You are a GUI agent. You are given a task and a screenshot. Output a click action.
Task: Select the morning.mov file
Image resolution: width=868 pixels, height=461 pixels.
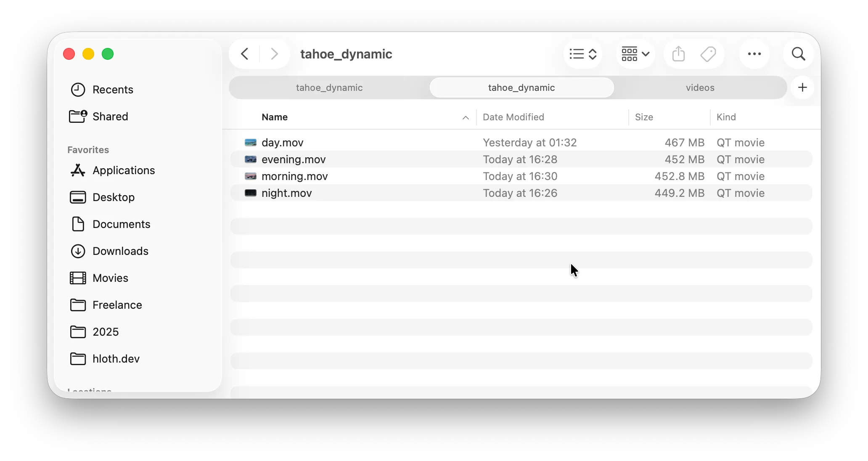point(521,176)
